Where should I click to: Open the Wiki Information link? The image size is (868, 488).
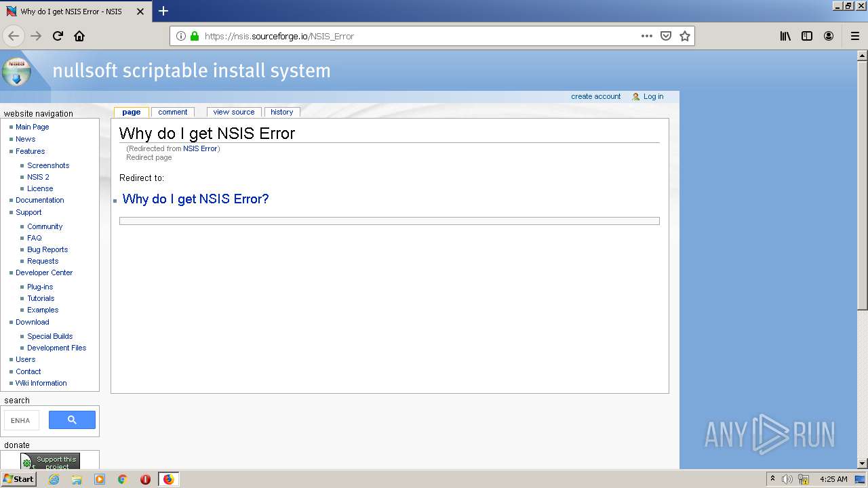point(41,383)
